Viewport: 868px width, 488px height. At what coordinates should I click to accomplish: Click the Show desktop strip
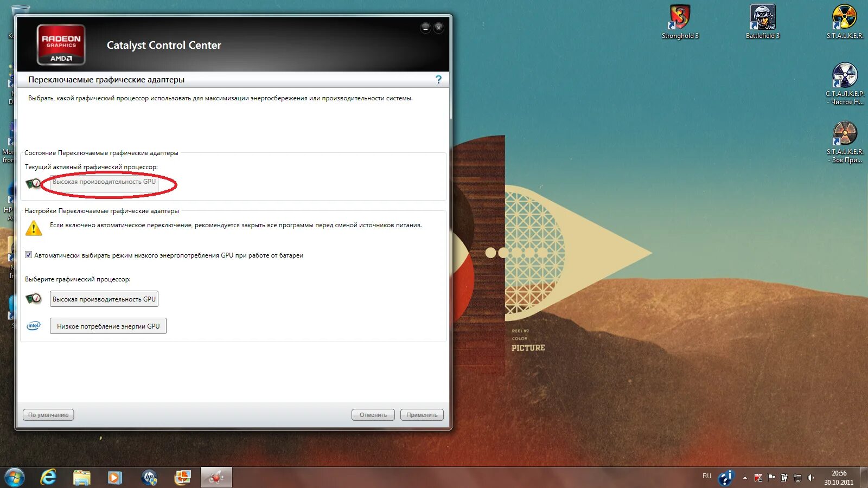(x=864, y=478)
